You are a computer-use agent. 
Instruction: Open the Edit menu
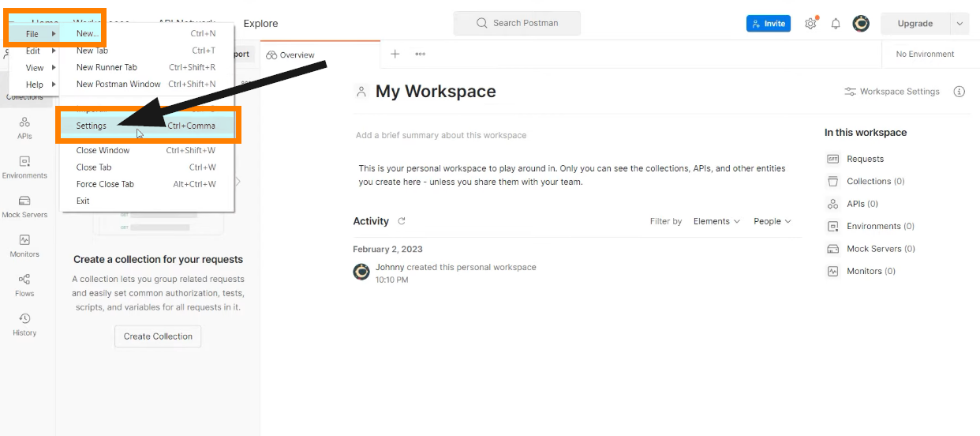click(34, 51)
